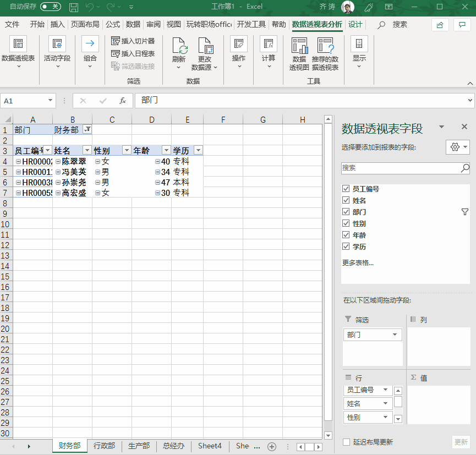The height and width of the screenshot is (455, 476).
Task: Click the pen drawing mode icon in the title bar
Action: coord(369,7)
